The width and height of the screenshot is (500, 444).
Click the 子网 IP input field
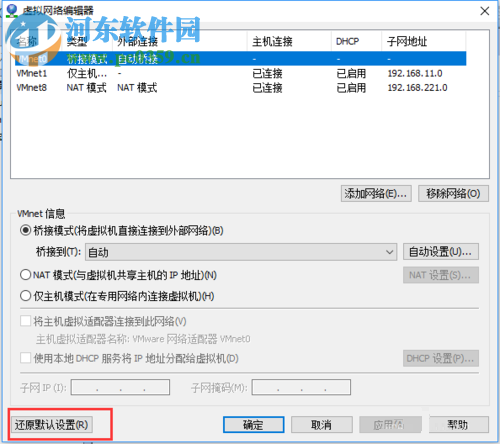[x=120, y=387]
